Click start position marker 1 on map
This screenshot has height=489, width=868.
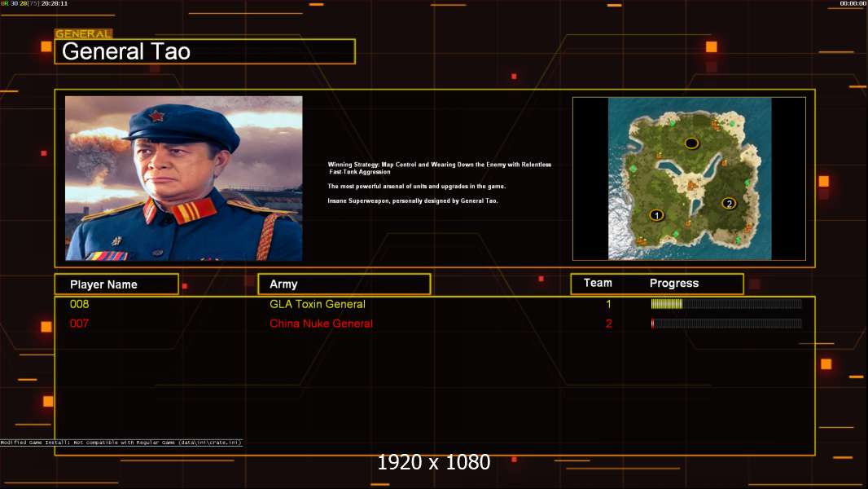pyautogui.click(x=656, y=215)
